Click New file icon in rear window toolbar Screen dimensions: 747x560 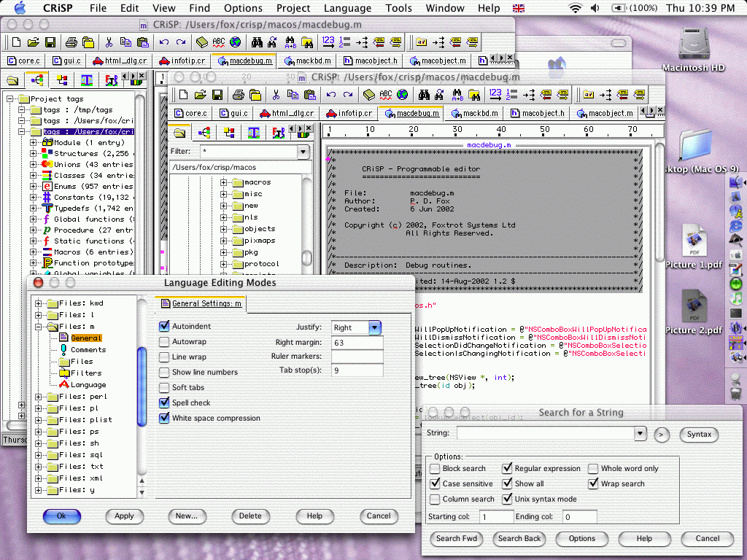[x=16, y=42]
